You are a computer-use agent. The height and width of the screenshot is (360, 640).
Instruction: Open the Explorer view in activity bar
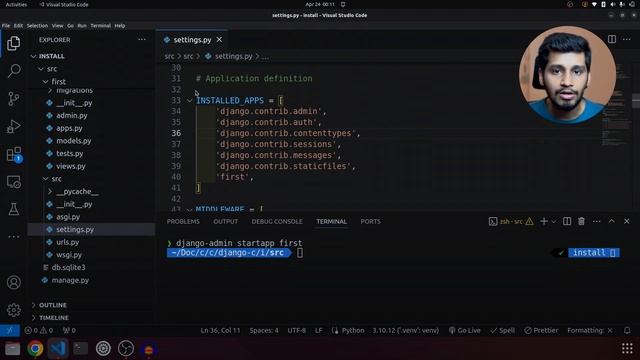pos(13,43)
